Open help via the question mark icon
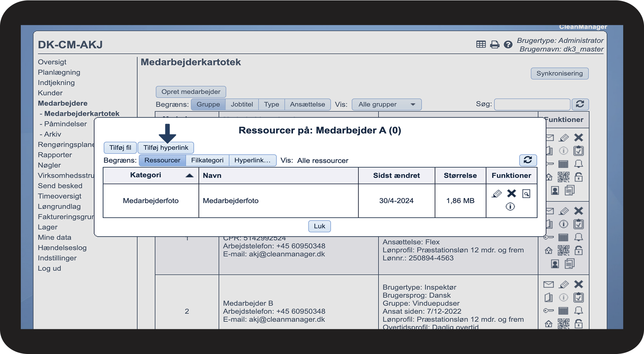This screenshot has height=354, width=644. pos(508,44)
